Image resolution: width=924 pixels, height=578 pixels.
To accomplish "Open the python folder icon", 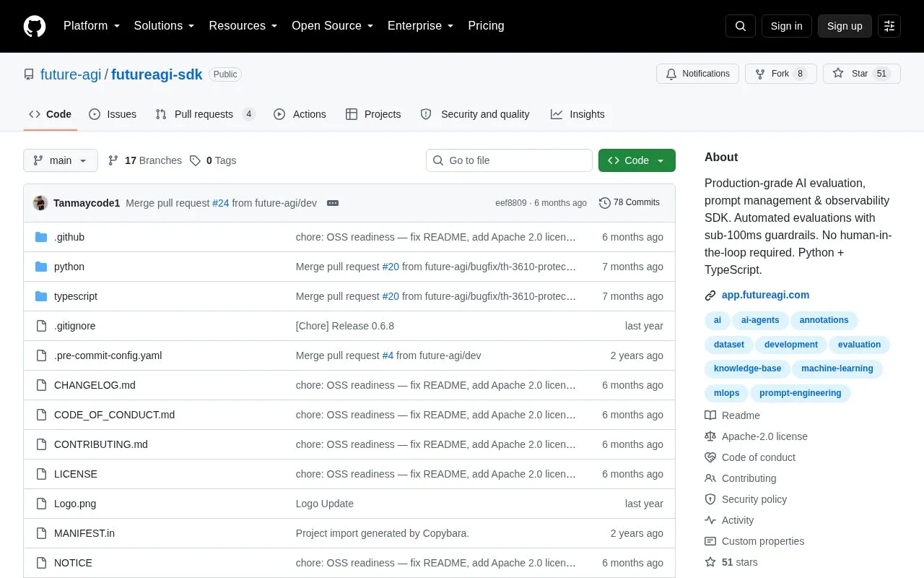I will point(41,267).
